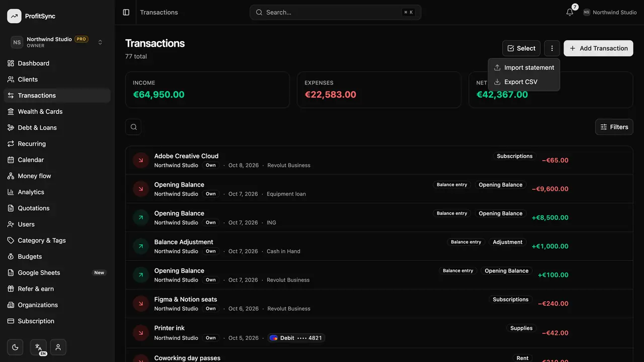Open Google Sheets integration
644x362 pixels.
pos(57,273)
